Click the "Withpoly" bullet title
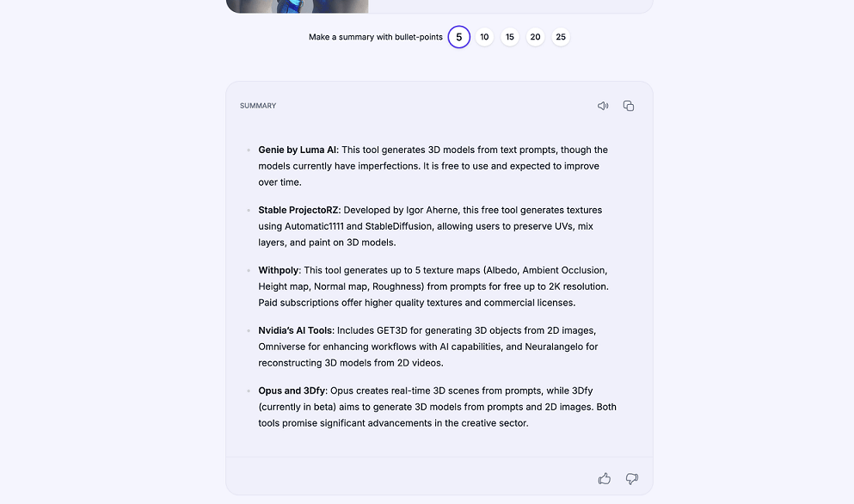 (x=279, y=270)
